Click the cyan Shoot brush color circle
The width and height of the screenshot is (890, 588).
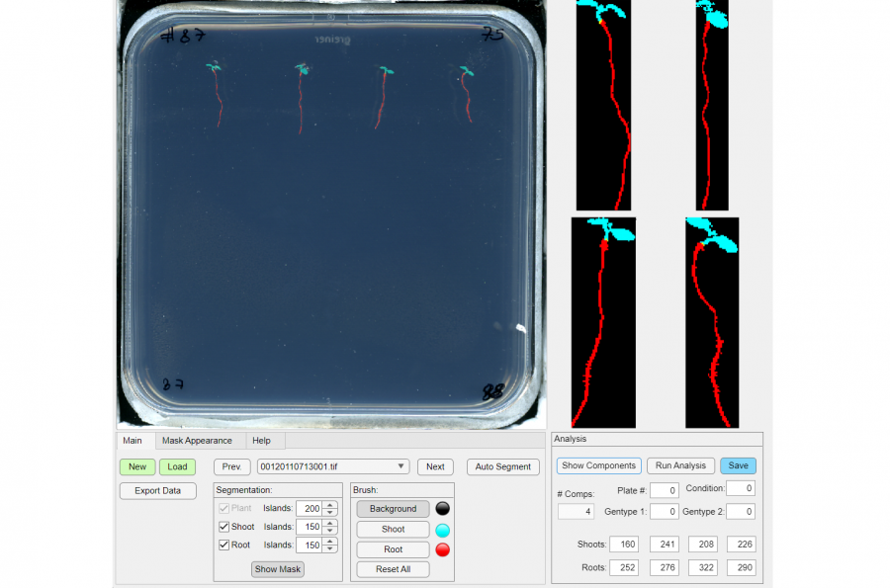443,530
